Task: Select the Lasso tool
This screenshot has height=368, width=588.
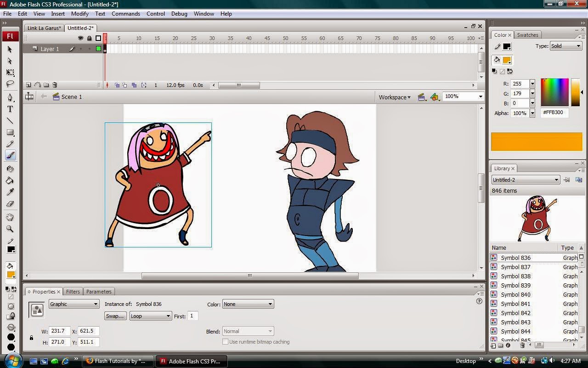Action: point(10,84)
